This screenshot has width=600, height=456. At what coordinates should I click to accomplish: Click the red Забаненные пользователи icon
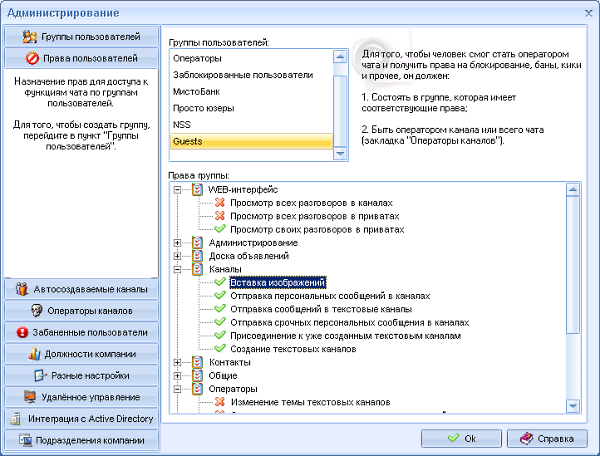click(22, 333)
